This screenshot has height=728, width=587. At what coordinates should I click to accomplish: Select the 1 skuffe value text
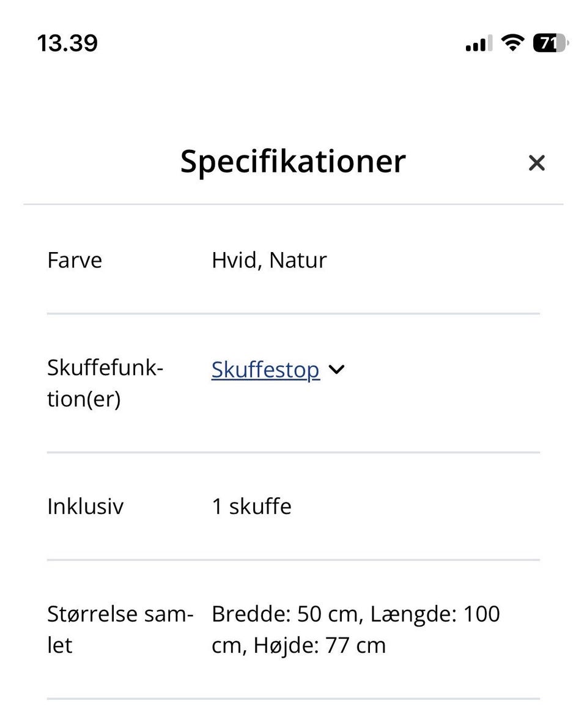click(251, 507)
